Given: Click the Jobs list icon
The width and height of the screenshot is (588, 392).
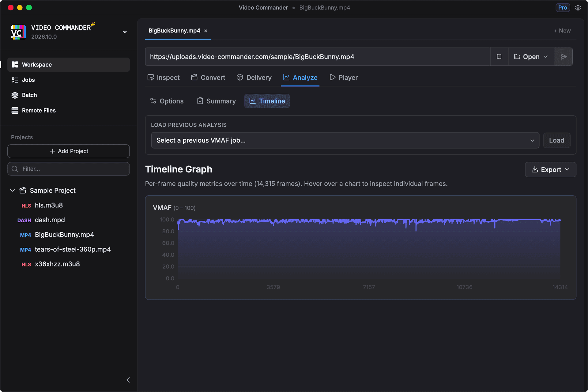Looking at the screenshot, I should pyautogui.click(x=15, y=80).
